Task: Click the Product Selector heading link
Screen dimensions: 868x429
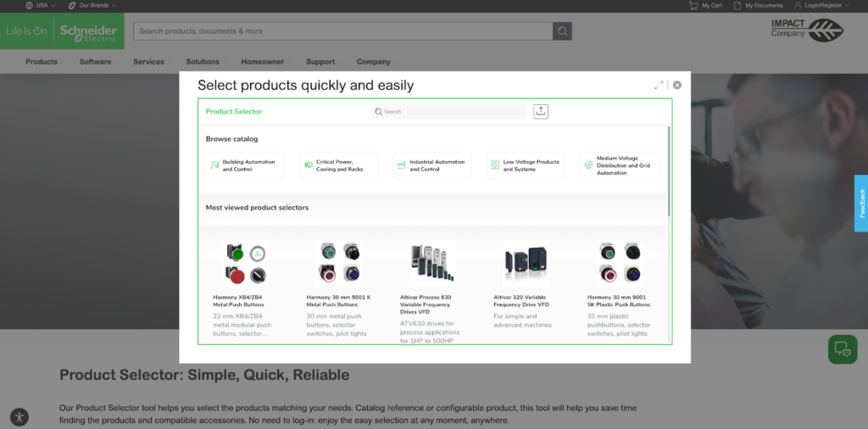Action: pyautogui.click(x=234, y=111)
